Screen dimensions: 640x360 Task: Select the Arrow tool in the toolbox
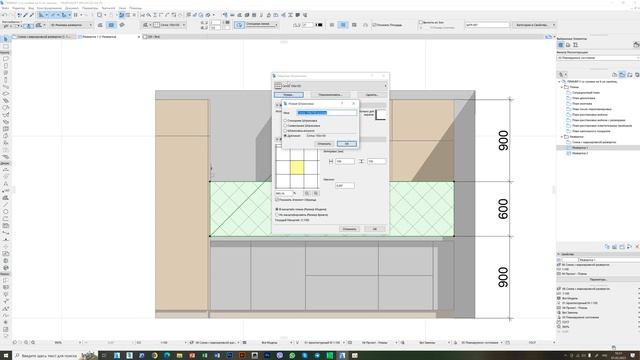(5, 39)
